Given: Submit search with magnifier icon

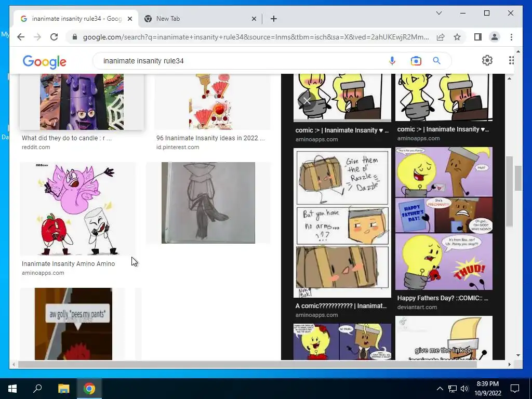Looking at the screenshot, I should click(x=436, y=61).
